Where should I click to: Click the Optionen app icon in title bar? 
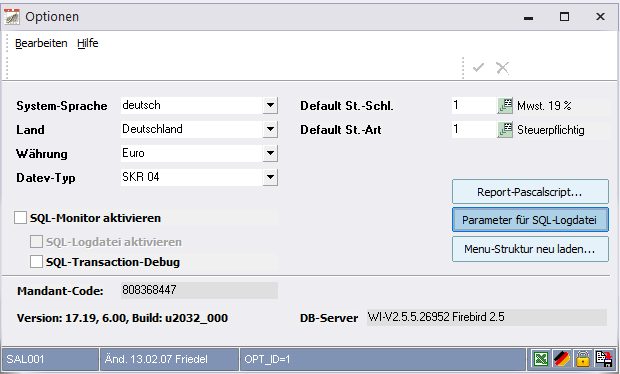point(11,17)
